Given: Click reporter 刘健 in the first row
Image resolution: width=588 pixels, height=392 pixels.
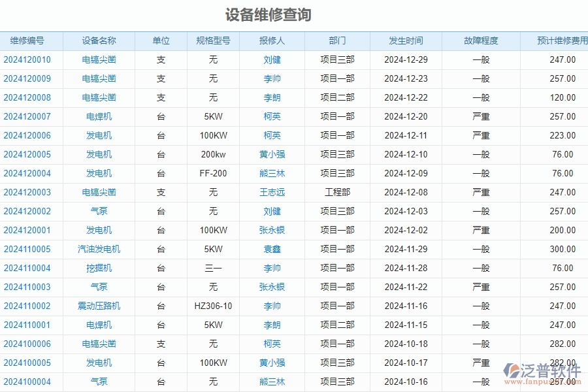Looking at the screenshot, I should 272,59.
